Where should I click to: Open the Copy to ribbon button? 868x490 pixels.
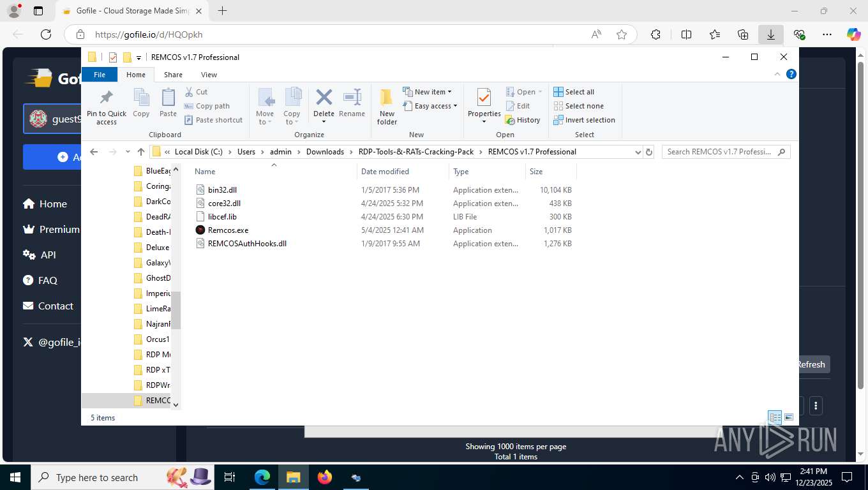[292, 107]
